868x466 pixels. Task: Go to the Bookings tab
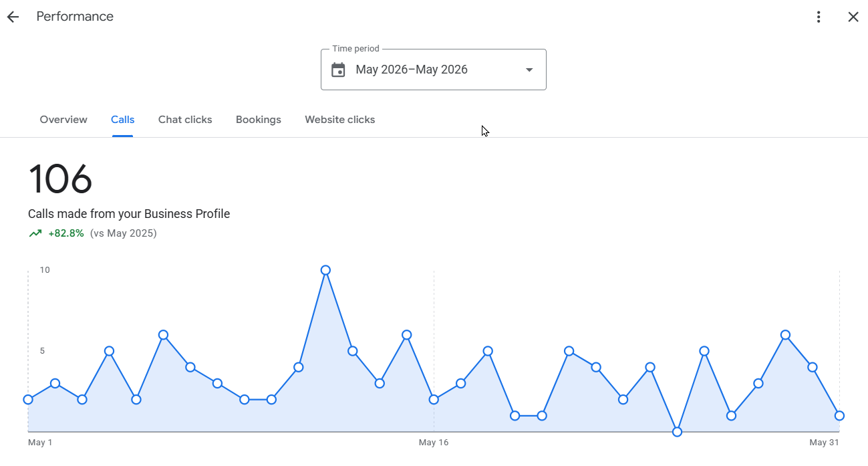pos(259,120)
